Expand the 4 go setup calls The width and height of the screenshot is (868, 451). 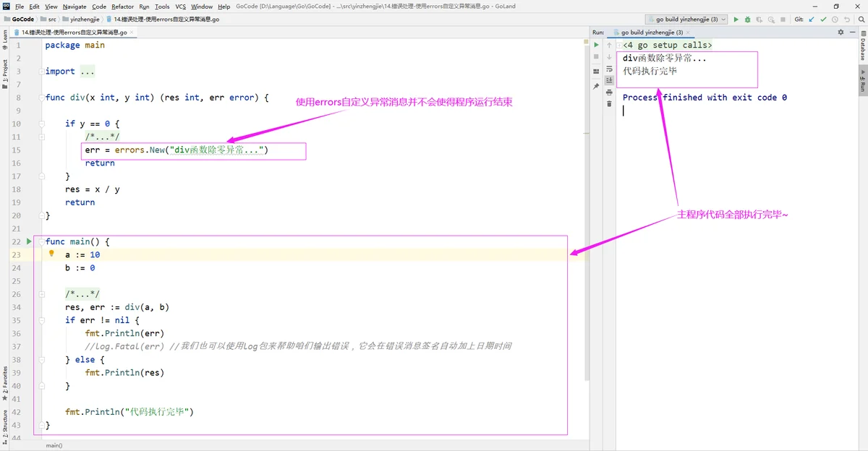tap(620, 46)
